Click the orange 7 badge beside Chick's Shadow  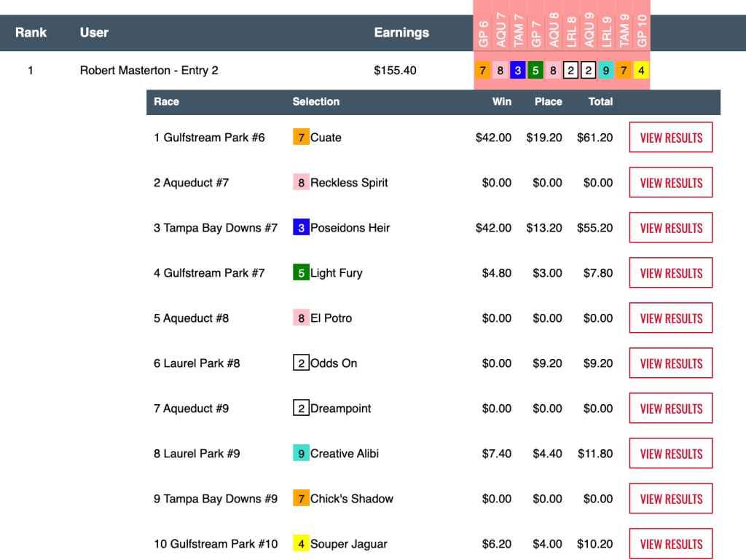coord(301,499)
